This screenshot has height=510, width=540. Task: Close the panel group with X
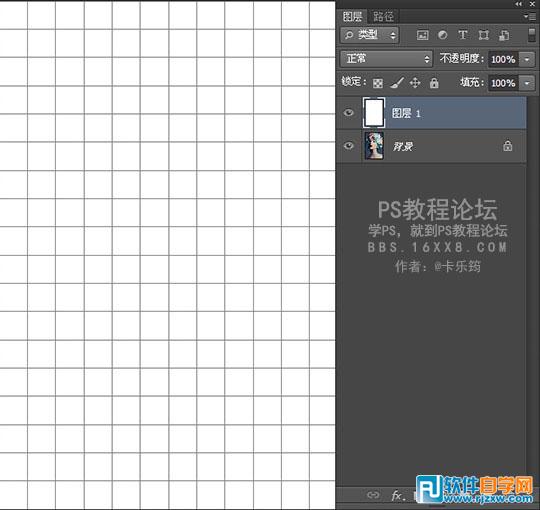(x=532, y=4)
